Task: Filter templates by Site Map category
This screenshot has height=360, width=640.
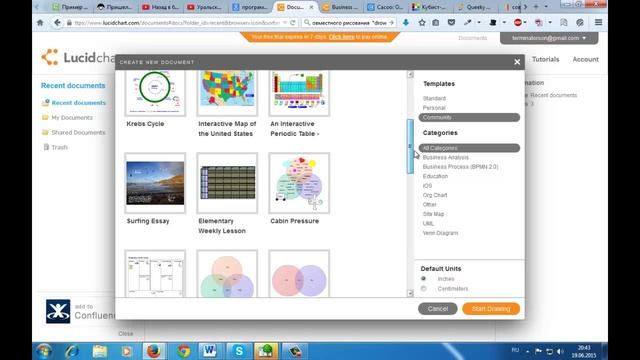Action: pos(433,214)
